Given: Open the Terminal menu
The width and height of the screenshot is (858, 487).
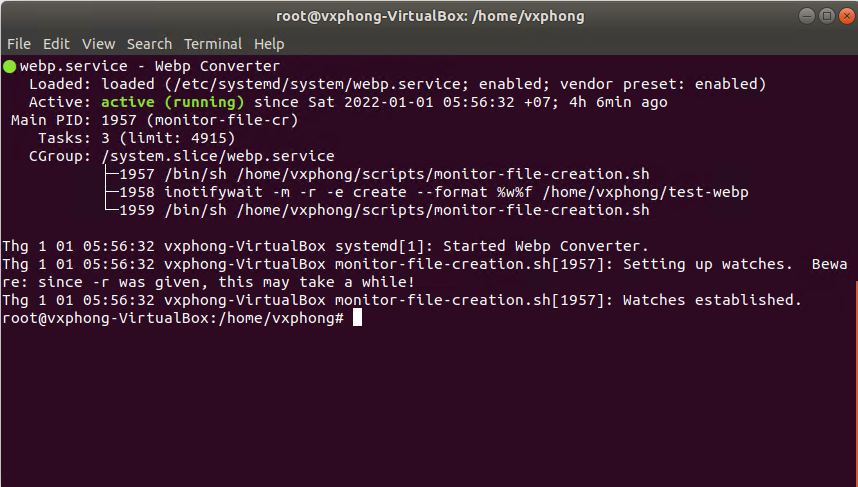Looking at the screenshot, I should [213, 44].
